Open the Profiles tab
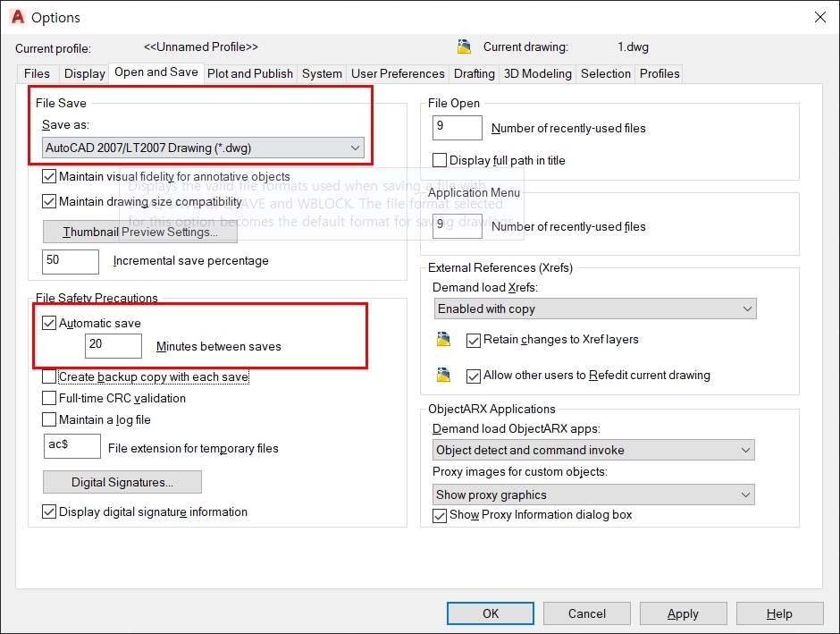Viewport: 840px width, 634px height. pyautogui.click(x=659, y=74)
